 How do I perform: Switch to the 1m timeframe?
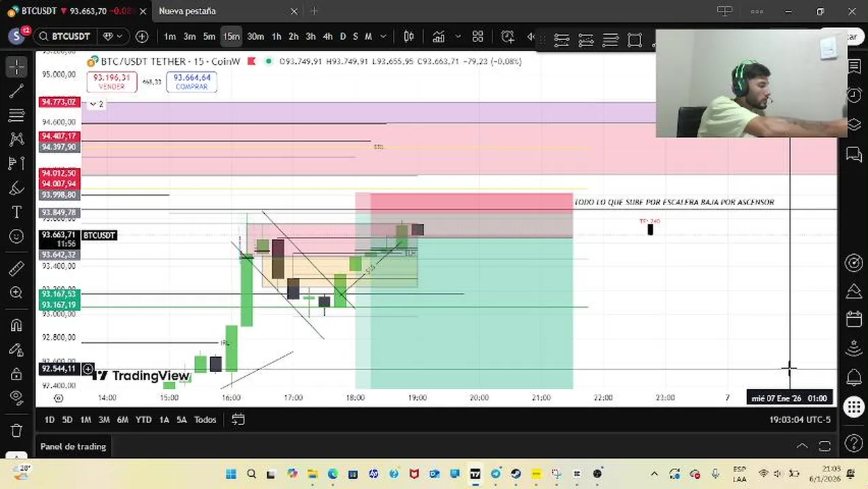click(x=170, y=37)
